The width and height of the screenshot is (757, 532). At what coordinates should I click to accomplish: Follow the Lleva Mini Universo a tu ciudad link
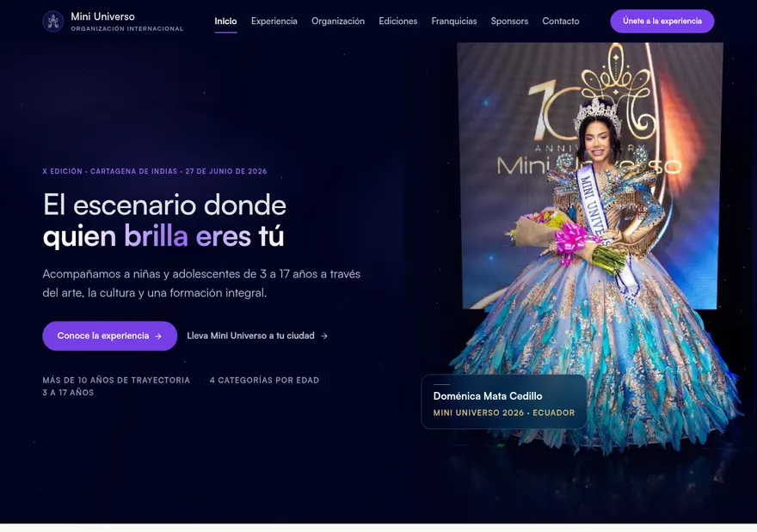coord(257,336)
